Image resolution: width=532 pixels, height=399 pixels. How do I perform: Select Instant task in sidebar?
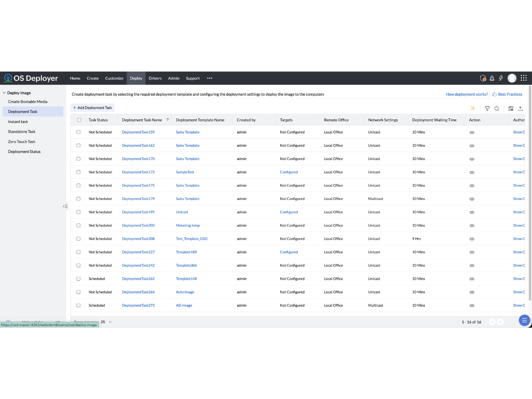coord(18,121)
